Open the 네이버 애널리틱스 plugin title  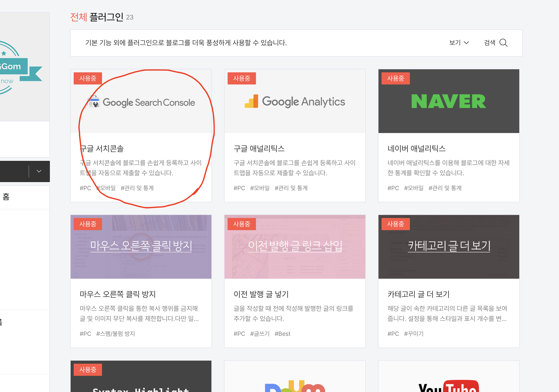click(x=416, y=148)
